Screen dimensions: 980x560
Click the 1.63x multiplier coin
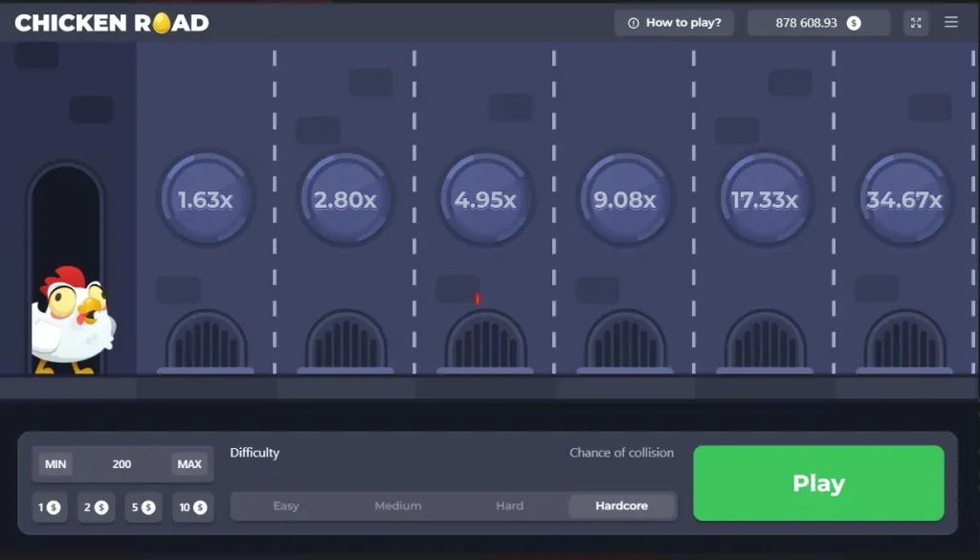tap(206, 199)
